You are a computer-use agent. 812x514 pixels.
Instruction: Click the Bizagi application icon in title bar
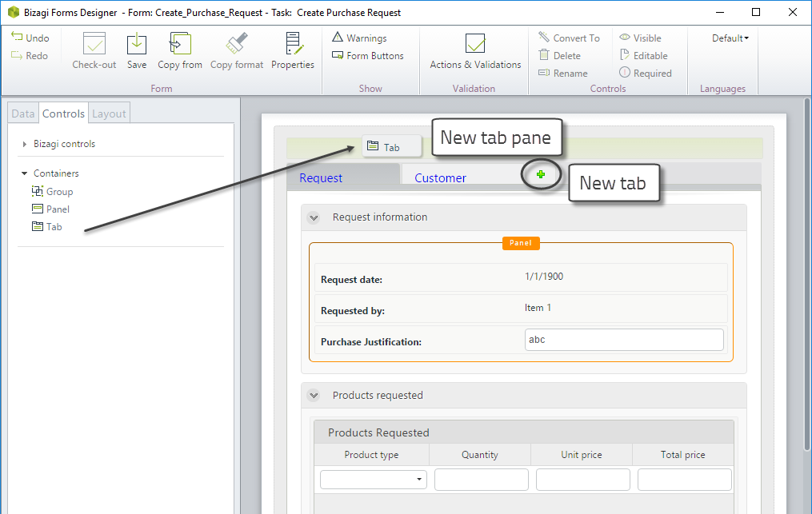tap(13, 12)
